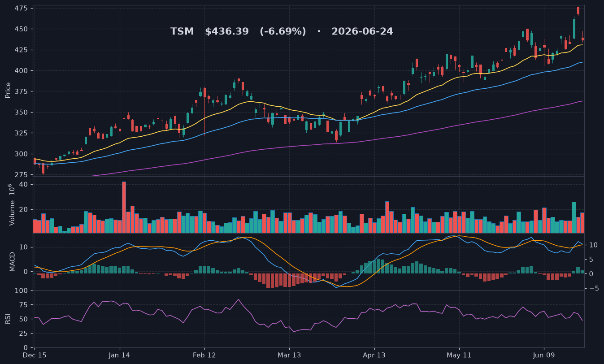Click the 350 price tick label
The image size is (604, 364).
21,113
